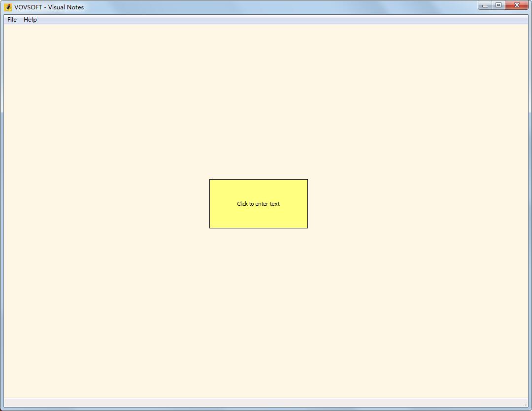Click the resize grip in status bar corner

[525, 404]
